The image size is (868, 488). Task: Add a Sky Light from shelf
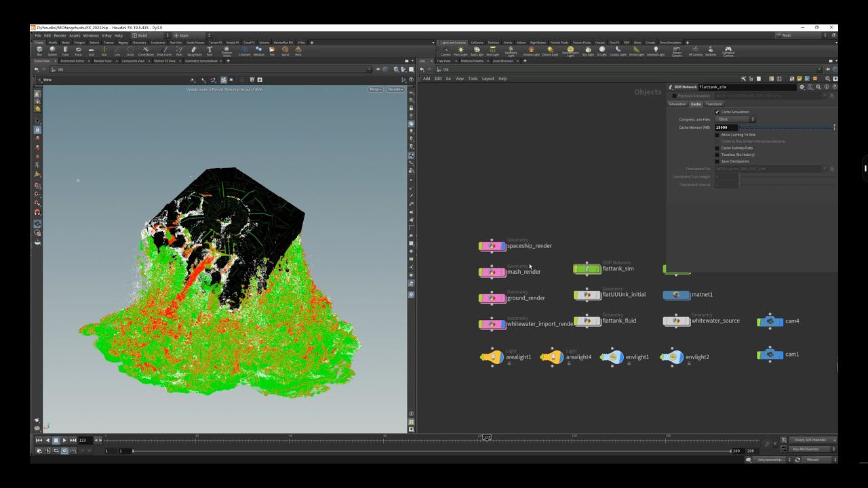(588, 51)
